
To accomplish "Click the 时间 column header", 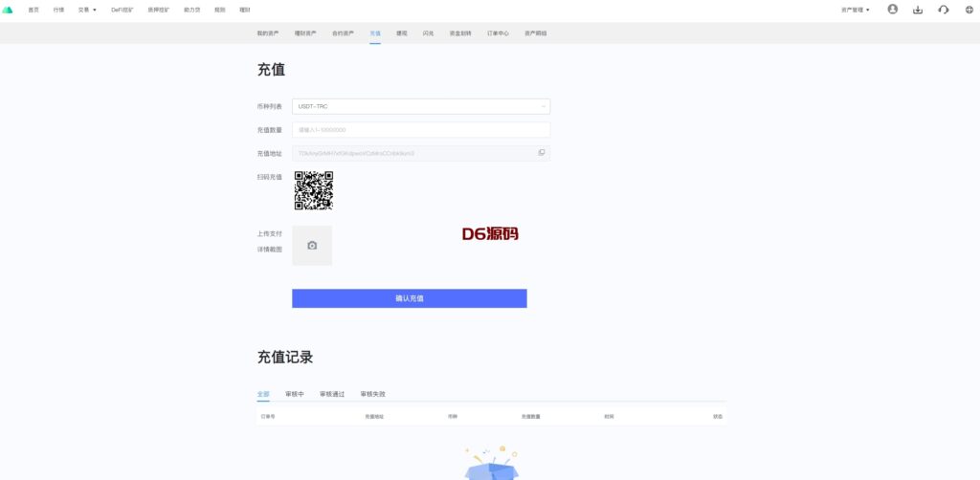I will coord(609,416).
